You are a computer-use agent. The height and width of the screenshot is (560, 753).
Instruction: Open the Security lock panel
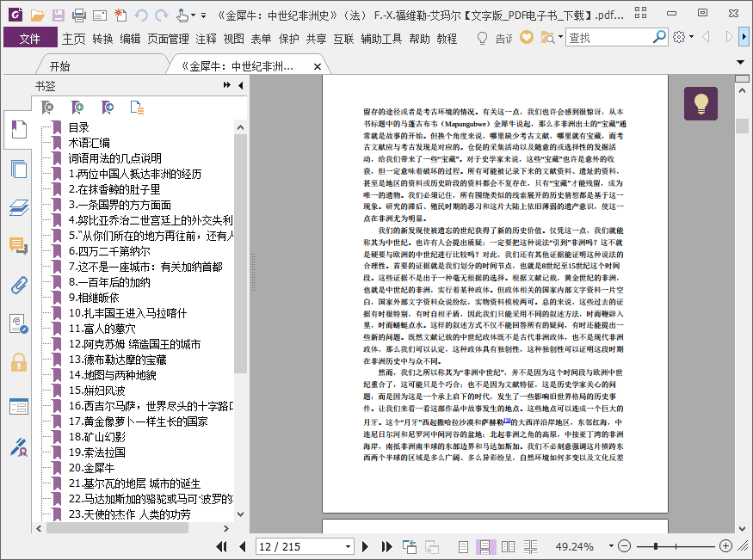[18, 362]
